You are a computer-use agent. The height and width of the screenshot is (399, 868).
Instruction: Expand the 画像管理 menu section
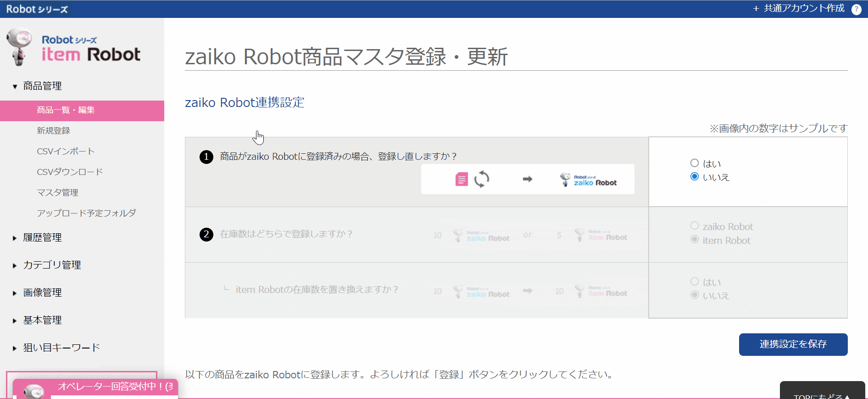42,292
